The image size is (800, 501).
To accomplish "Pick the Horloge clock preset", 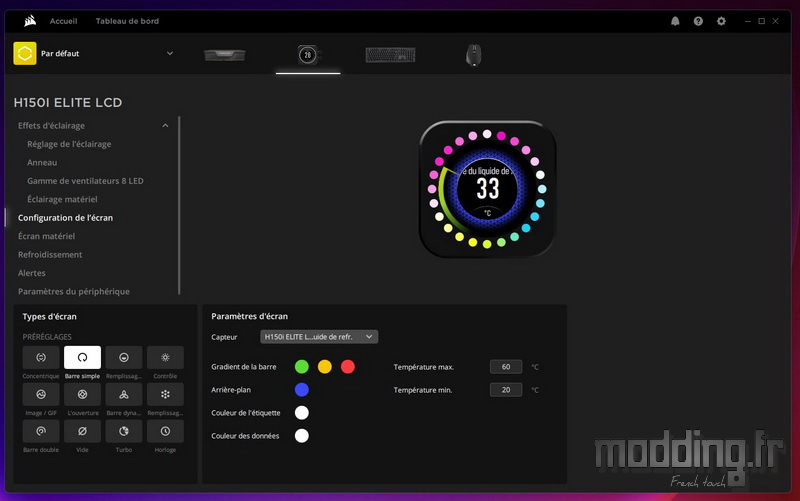I will tap(165, 431).
